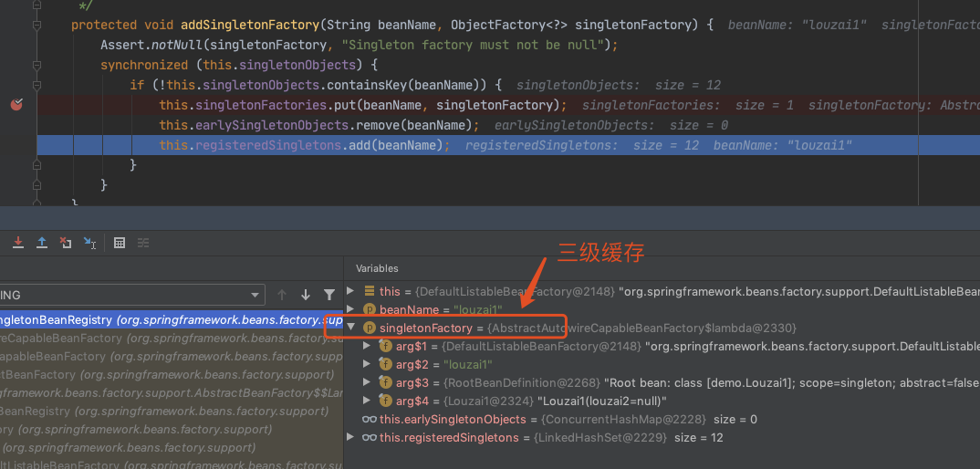The width and height of the screenshot is (980, 469).
Task: Collapse the singletonFactory variable node
Action: (x=350, y=328)
